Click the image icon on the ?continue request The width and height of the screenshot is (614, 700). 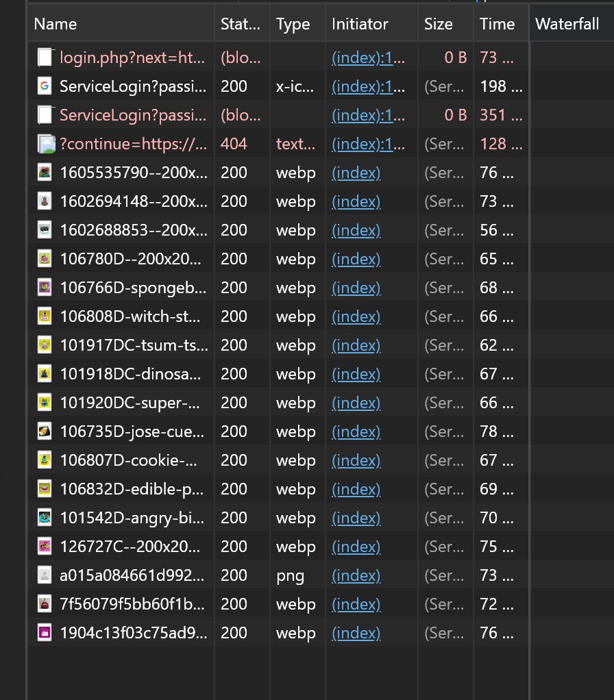click(45, 144)
